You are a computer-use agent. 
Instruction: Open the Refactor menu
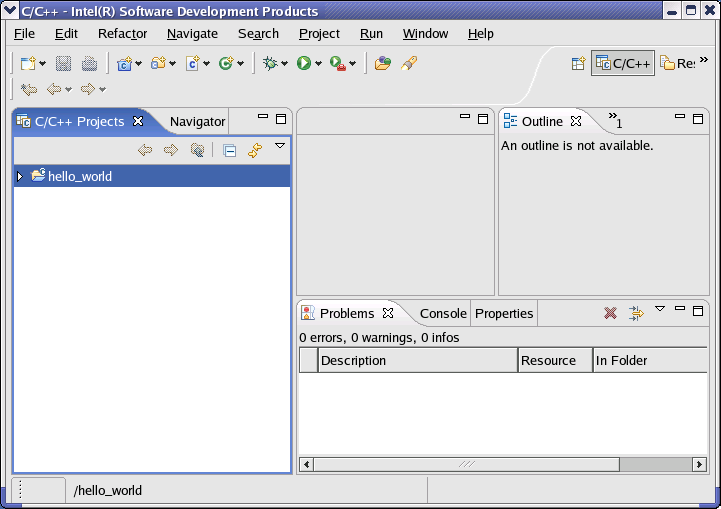pyautogui.click(x=122, y=34)
